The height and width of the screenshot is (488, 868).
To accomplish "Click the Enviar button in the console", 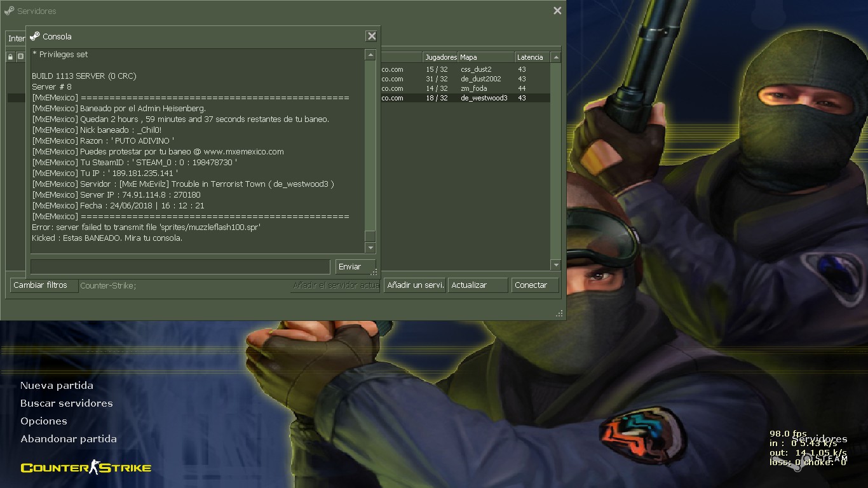I will [355, 267].
